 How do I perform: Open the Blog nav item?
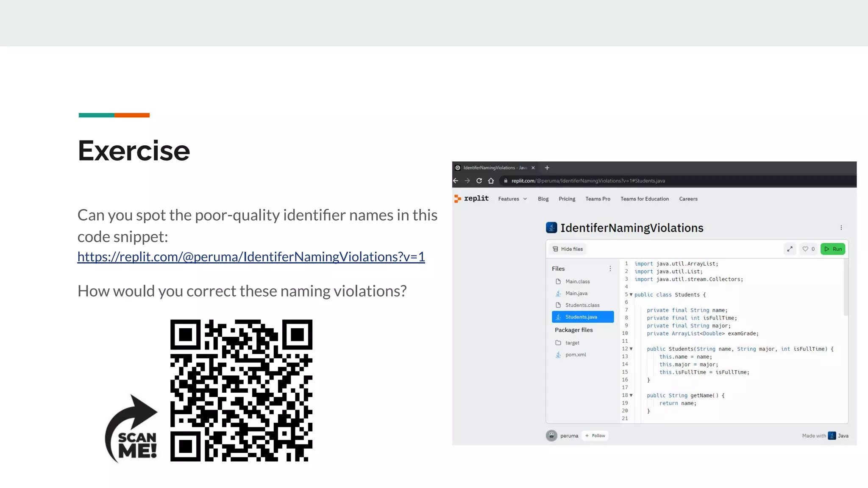coord(543,199)
